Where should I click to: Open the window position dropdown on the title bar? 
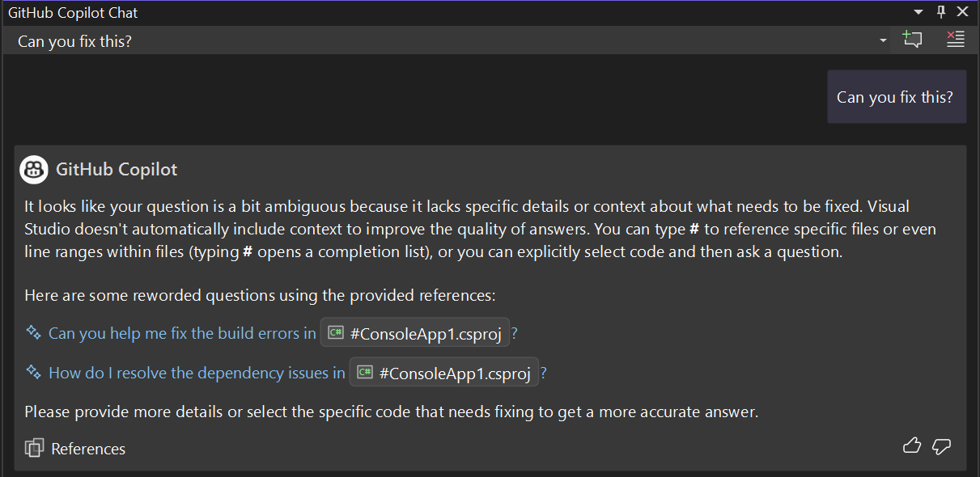[x=918, y=11]
